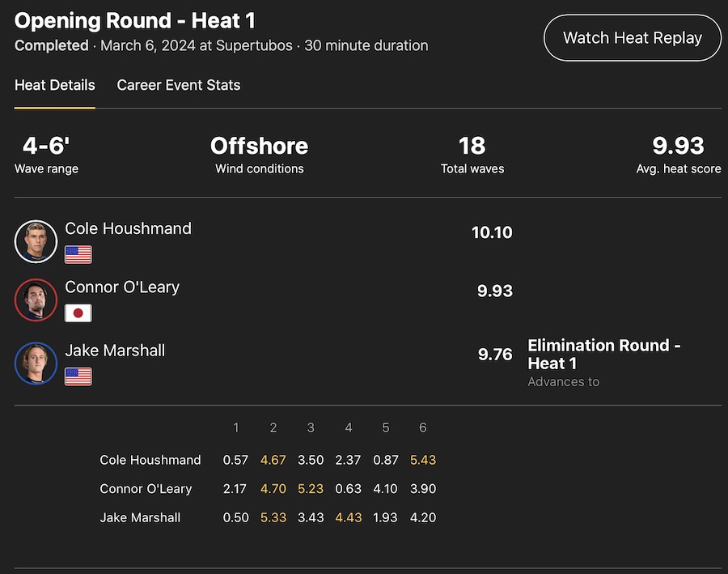Click the wave 6 column header

tap(422, 427)
